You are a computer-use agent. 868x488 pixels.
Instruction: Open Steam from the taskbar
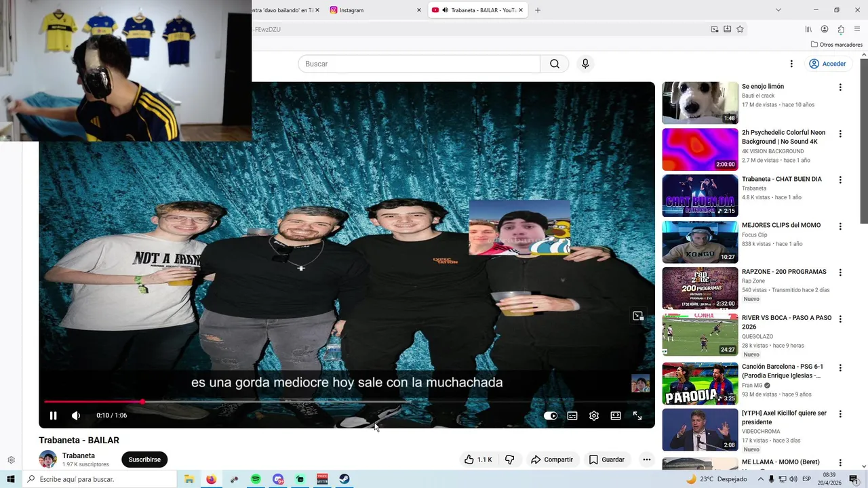pos(344,479)
